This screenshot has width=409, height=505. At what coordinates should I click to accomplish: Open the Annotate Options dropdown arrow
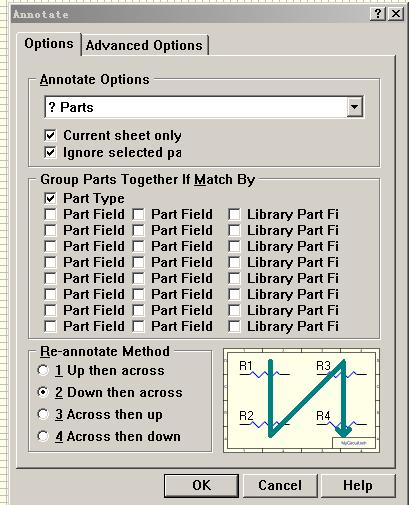point(354,107)
